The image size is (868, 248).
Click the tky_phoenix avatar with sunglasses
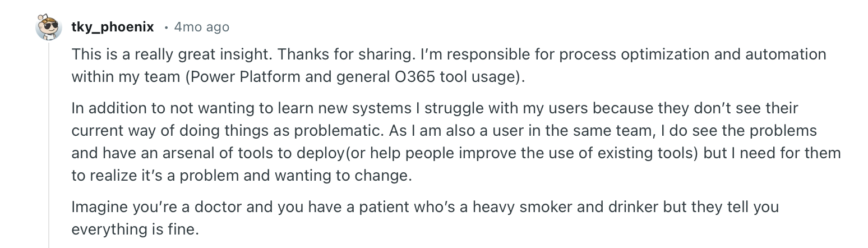pyautogui.click(x=49, y=27)
